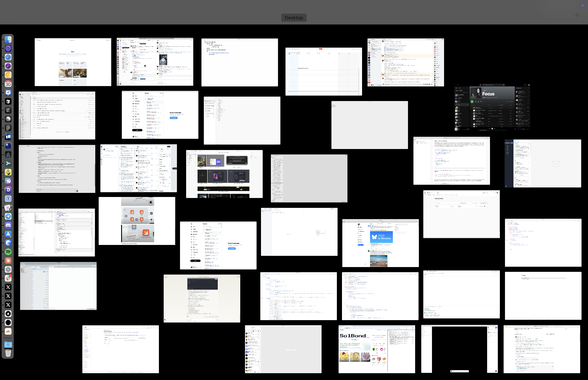Open the Downloads folder in the Dock
Image resolution: width=588 pixels, height=380 pixels.
(x=8, y=344)
